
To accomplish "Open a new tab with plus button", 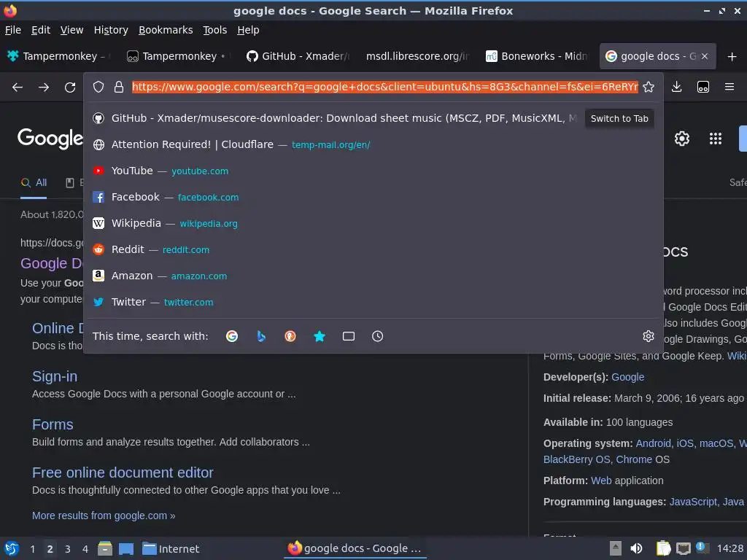I will coord(732,57).
